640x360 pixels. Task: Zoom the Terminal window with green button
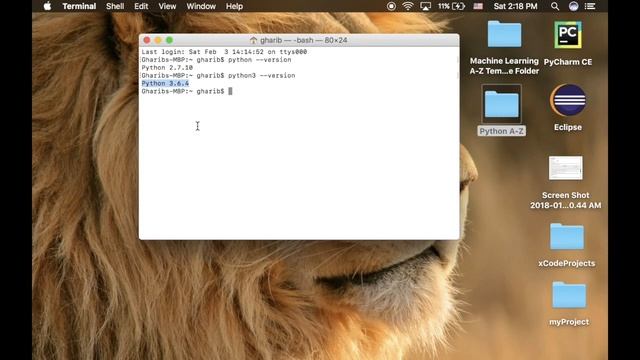pos(169,40)
